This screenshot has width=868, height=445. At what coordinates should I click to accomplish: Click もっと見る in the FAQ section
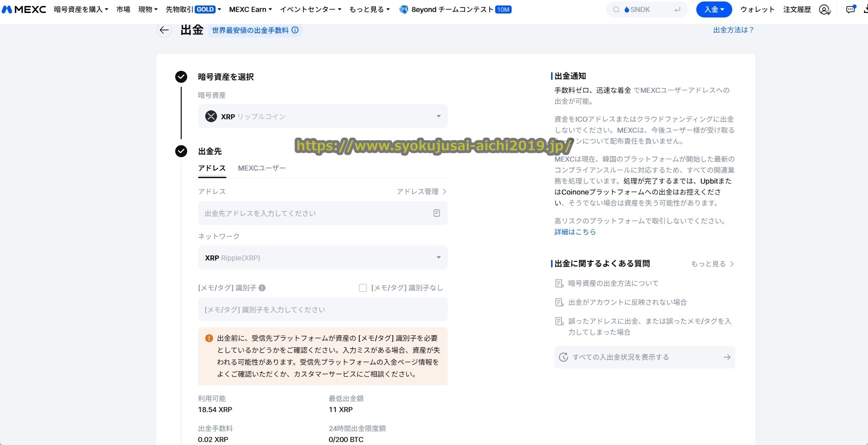[x=712, y=264]
